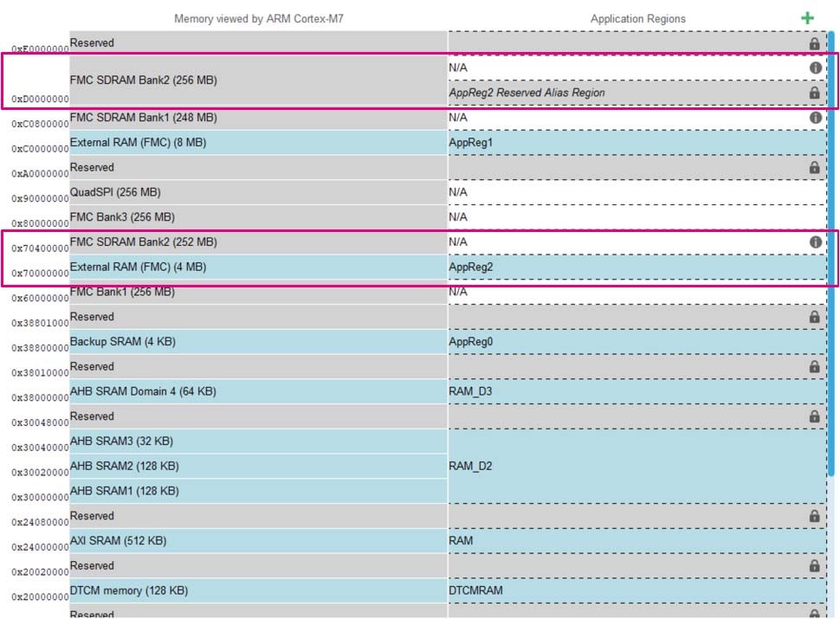Image resolution: width=840 pixels, height=619 pixels.
Task: Click address label 0x70400000
Action: 40,248
